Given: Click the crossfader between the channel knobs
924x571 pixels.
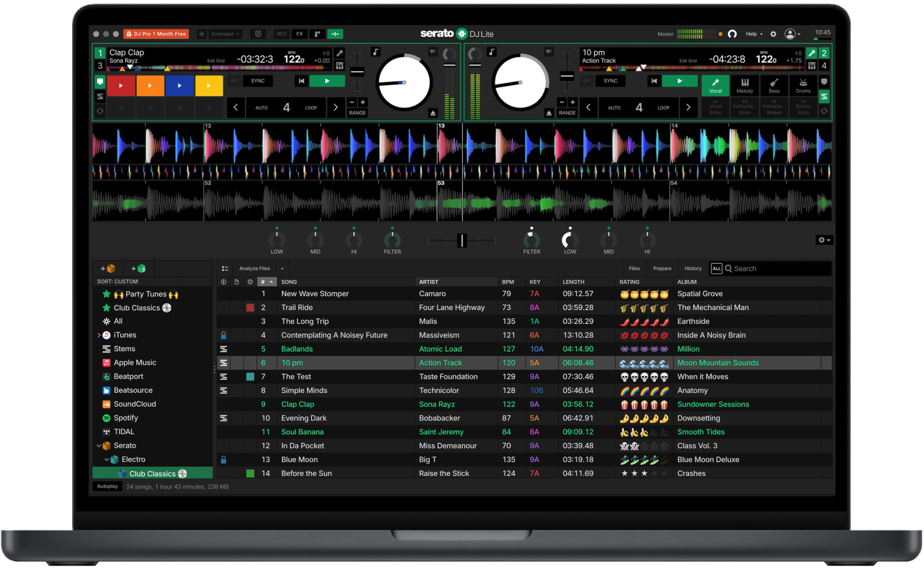Looking at the screenshot, I should pyautogui.click(x=462, y=240).
